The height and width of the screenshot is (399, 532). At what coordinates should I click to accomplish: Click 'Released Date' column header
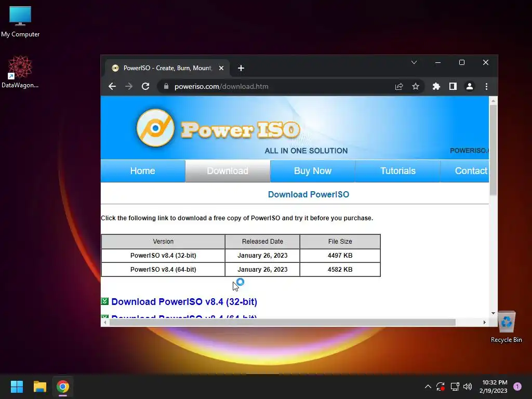coord(262,242)
